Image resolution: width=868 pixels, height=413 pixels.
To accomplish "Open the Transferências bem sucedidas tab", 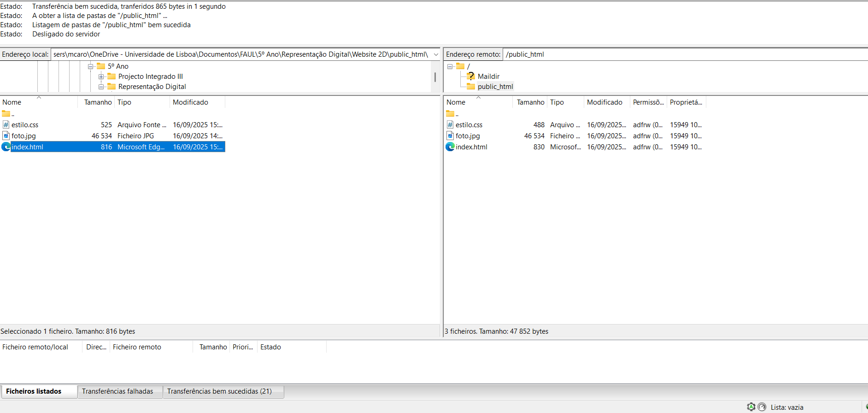I will tap(219, 391).
